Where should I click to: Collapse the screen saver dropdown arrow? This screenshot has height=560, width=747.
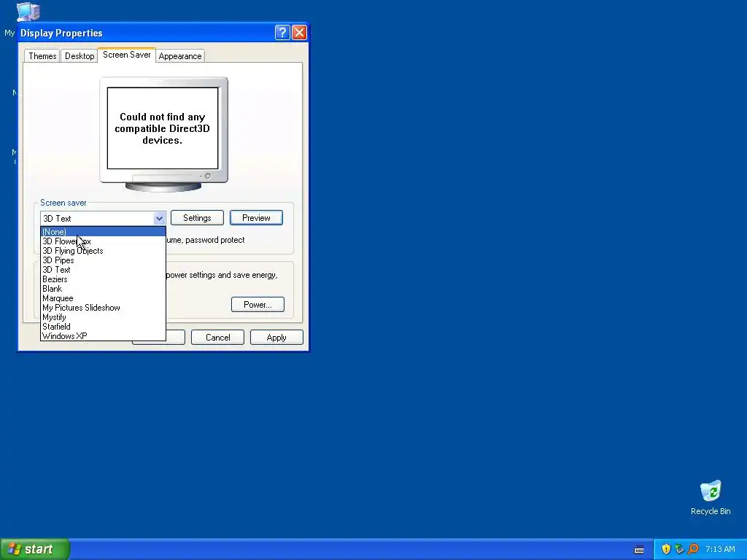pyautogui.click(x=159, y=218)
